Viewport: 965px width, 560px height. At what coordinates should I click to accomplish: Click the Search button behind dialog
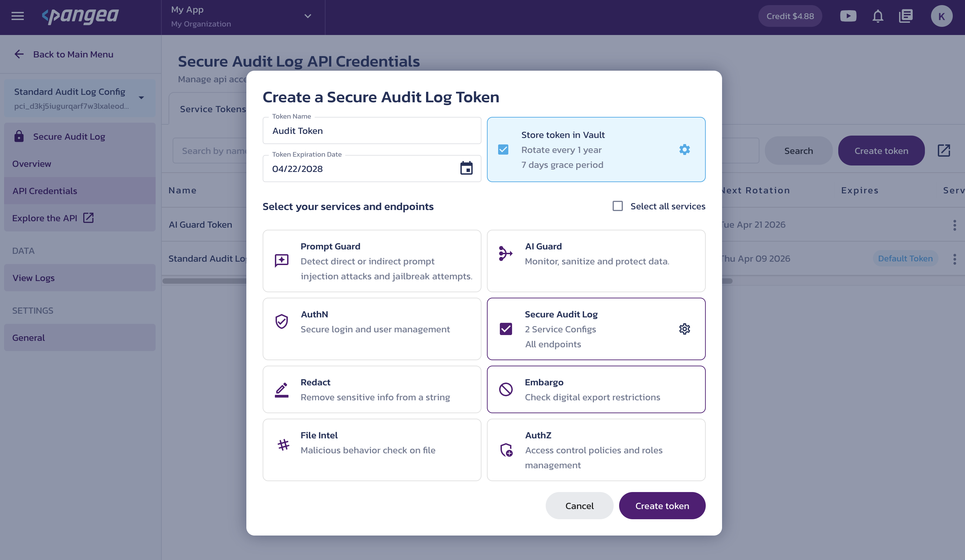[799, 151]
